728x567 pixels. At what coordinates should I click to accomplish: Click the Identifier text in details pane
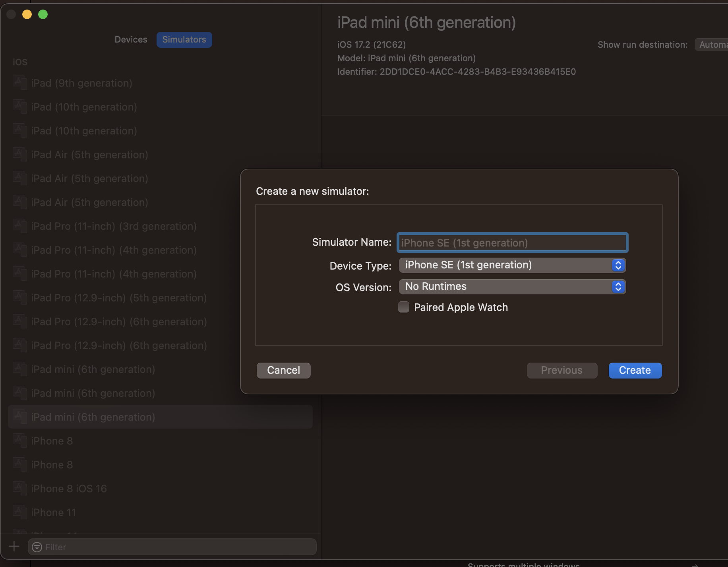pos(457,72)
